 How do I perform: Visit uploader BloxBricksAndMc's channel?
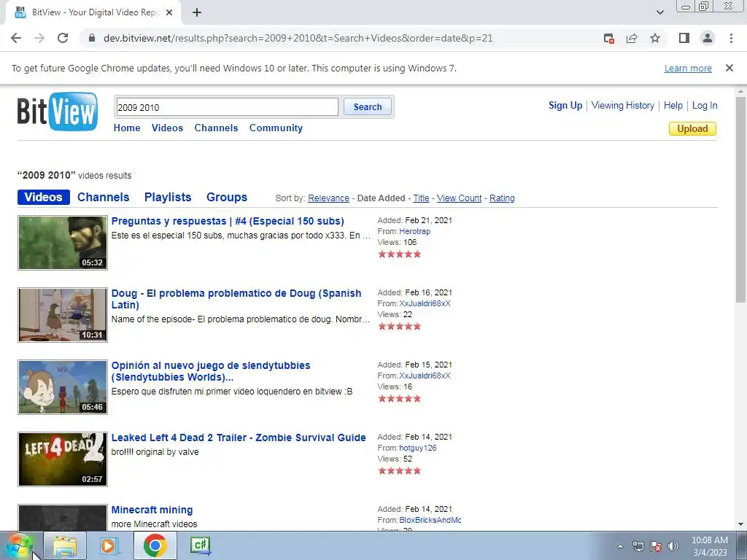coord(430,520)
